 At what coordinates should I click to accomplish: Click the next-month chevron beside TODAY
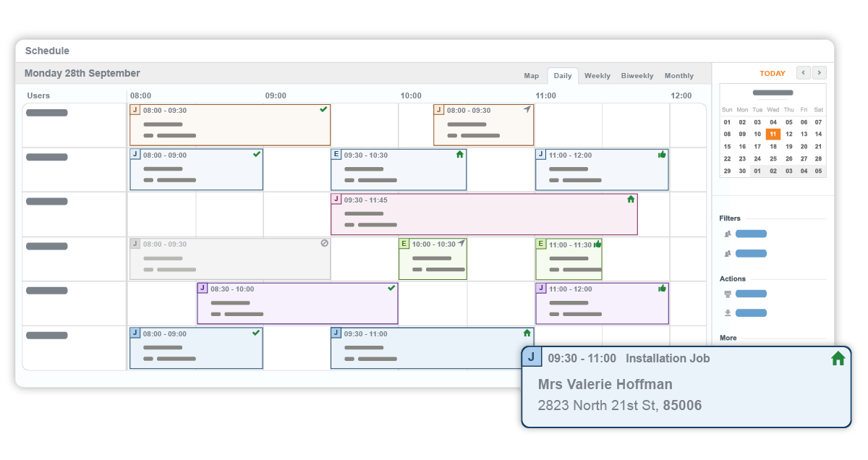pos(819,72)
